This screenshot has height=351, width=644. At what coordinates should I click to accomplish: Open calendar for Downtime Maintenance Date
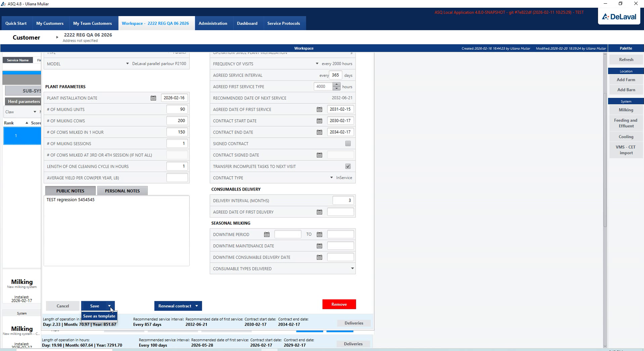tap(319, 246)
